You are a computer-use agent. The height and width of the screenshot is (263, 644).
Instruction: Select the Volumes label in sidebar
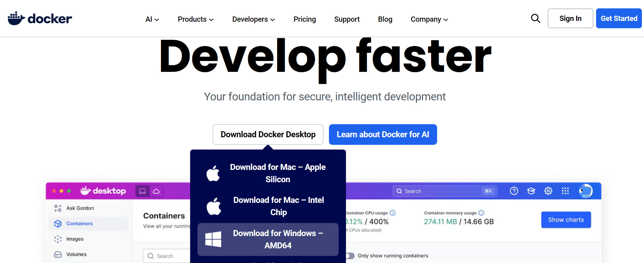(x=76, y=254)
